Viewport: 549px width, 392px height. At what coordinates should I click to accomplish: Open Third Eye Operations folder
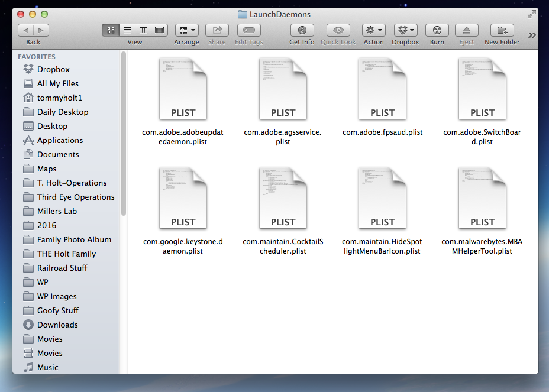(66, 197)
